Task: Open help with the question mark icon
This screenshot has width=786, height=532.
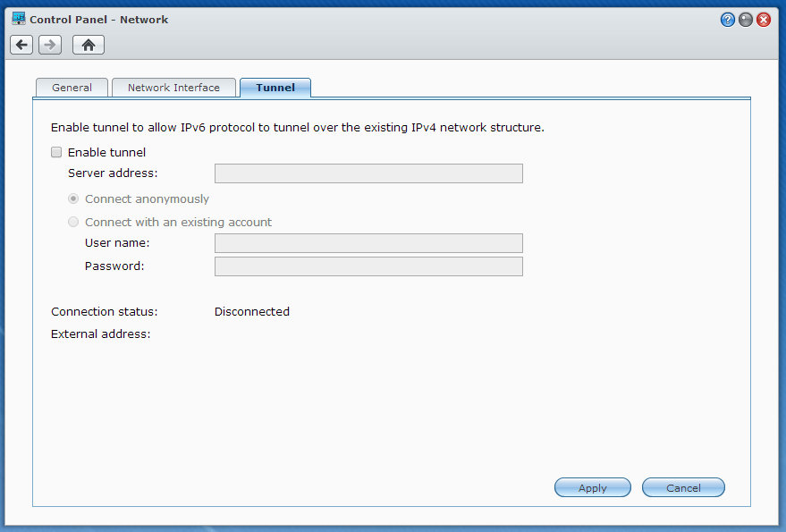Action: pos(727,20)
